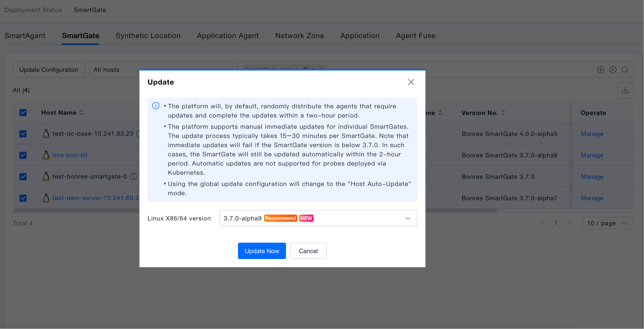The image size is (644, 329).
Task: Switch to the SmartAgent tab
Action: point(25,36)
